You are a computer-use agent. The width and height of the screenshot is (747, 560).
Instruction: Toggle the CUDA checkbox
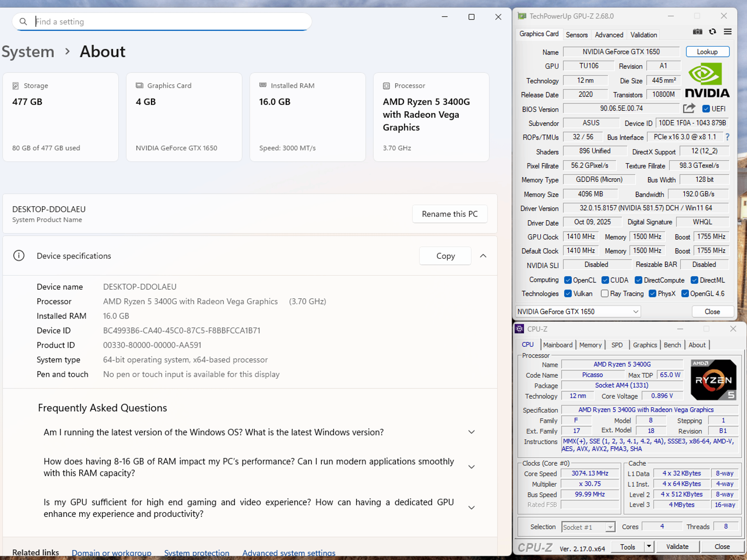tap(605, 280)
